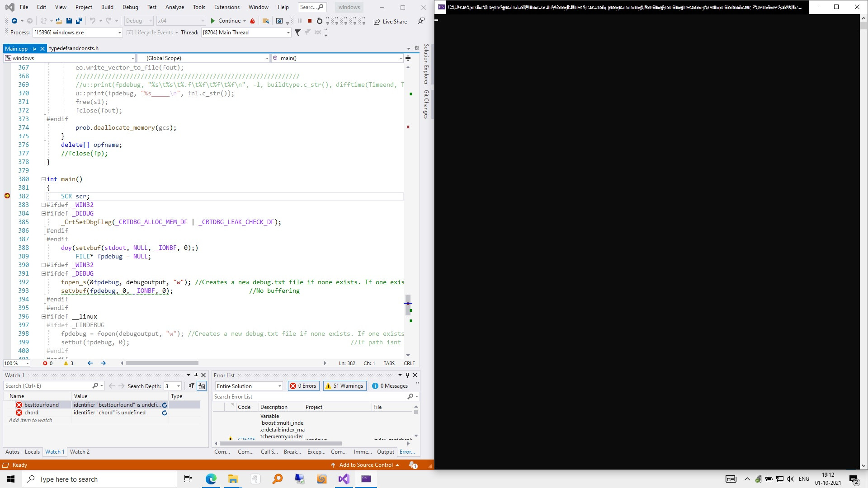Click the refresh icon for chord
The height and width of the screenshot is (488, 868).
[x=165, y=413]
